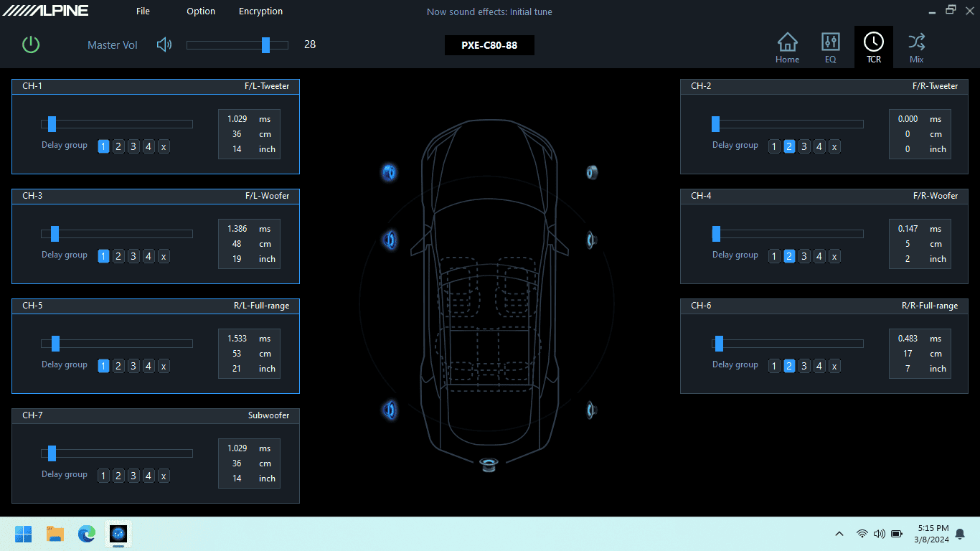The image size is (980, 551).
Task: Set CH-7 delay group to 2
Action: [118, 476]
